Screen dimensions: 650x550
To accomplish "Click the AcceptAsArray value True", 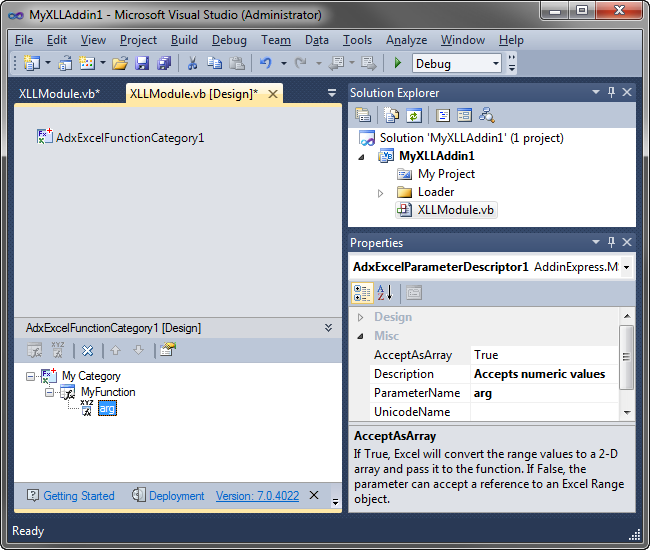I will tap(543, 355).
